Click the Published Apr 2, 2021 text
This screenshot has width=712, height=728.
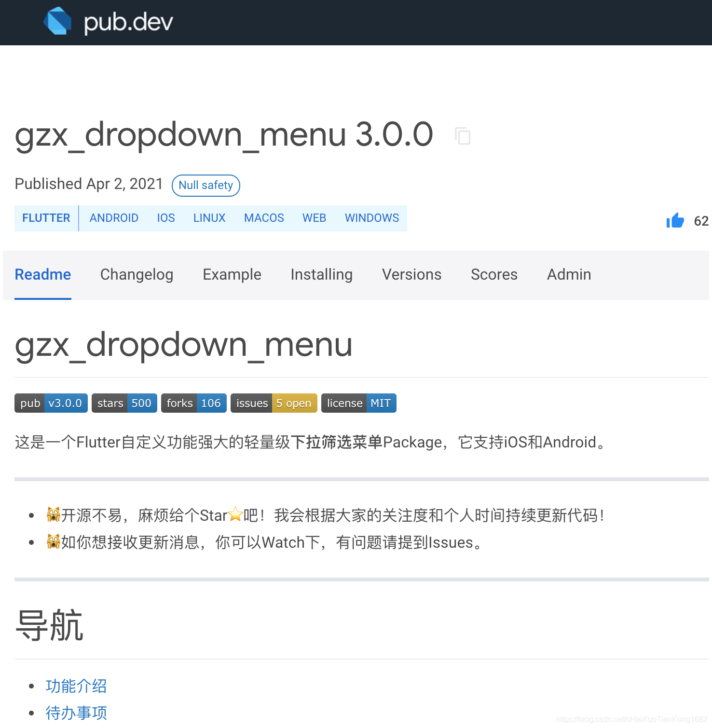point(89,184)
